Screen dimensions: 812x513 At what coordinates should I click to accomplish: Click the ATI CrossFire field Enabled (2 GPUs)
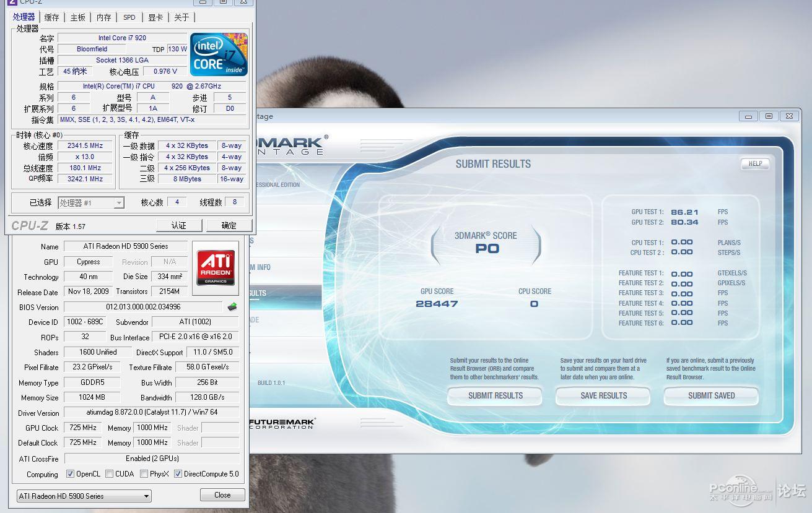tap(152, 459)
